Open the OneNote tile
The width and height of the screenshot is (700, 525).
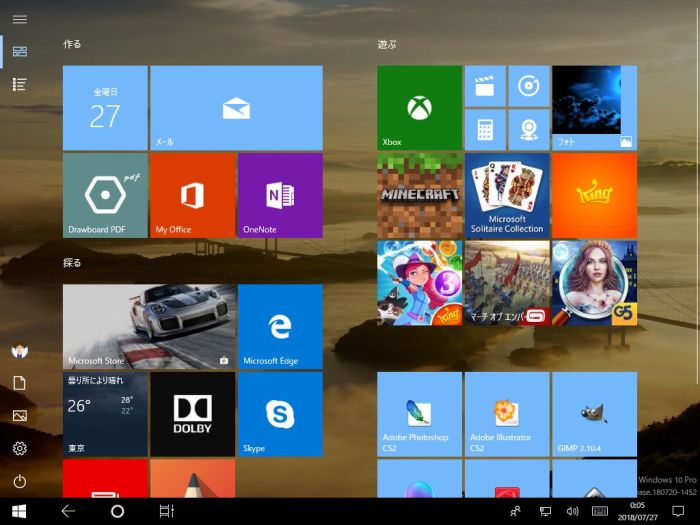[280, 195]
